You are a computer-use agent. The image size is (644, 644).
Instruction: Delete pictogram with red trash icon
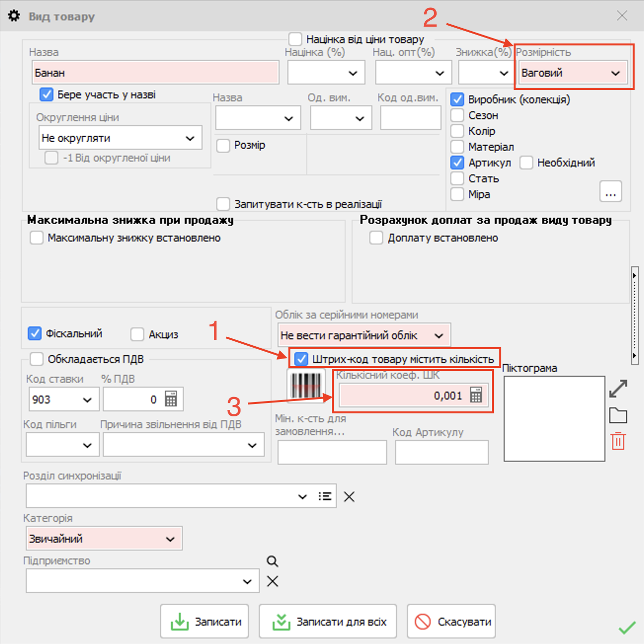[618, 441]
